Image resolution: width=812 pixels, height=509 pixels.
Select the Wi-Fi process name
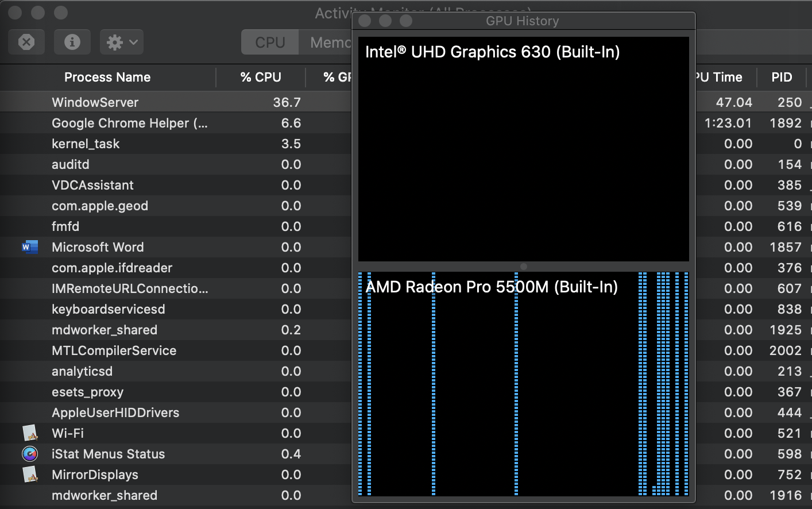68,433
